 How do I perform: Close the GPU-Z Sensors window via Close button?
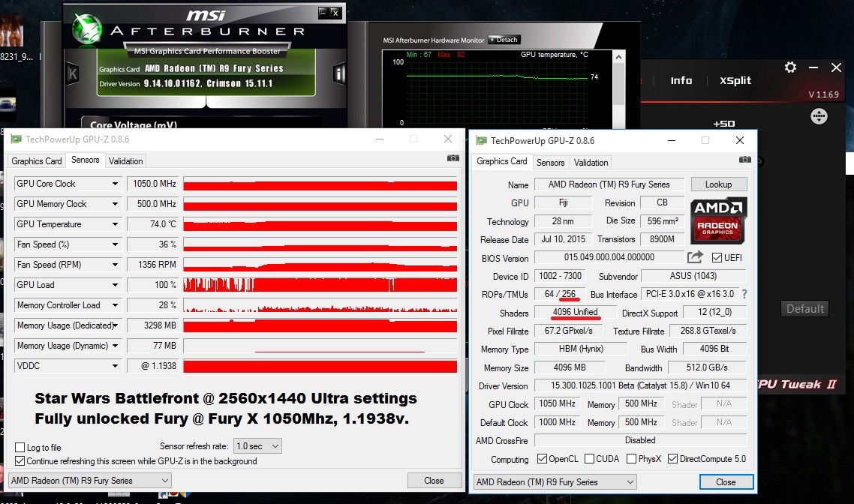(434, 481)
